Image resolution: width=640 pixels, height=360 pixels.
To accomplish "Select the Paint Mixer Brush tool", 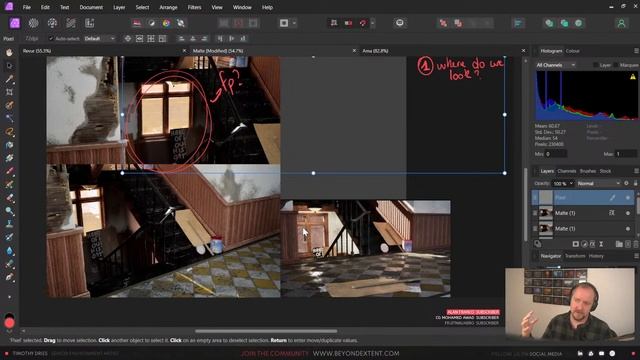I will [9, 184].
